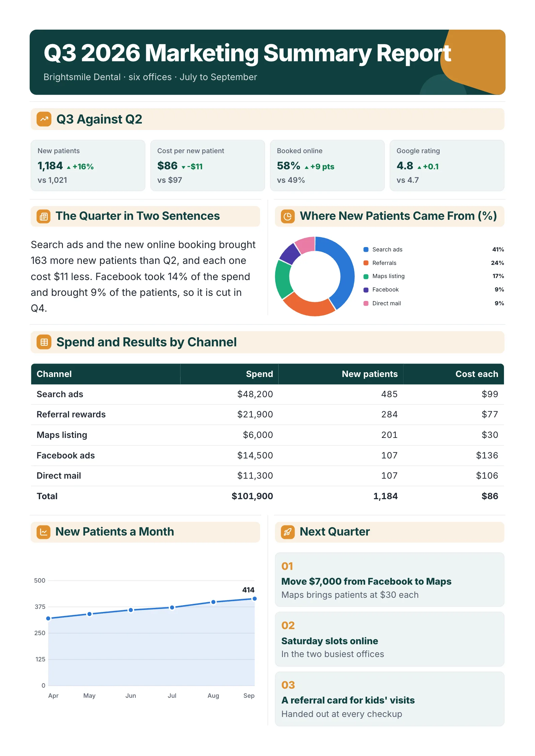Click the blue Search ads legend swatch
535x756 pixels.
(x=366, y=249)
